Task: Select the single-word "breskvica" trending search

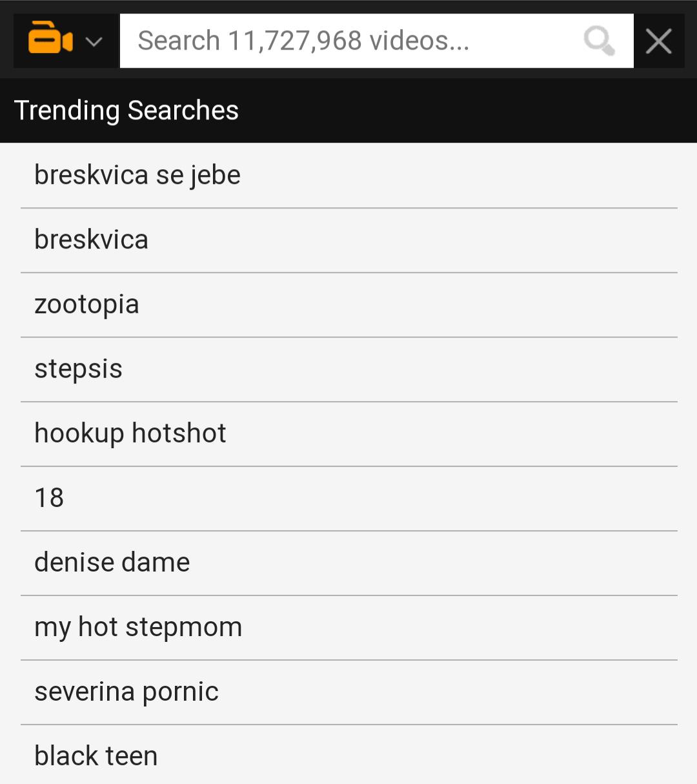Action: pos(91,240)
